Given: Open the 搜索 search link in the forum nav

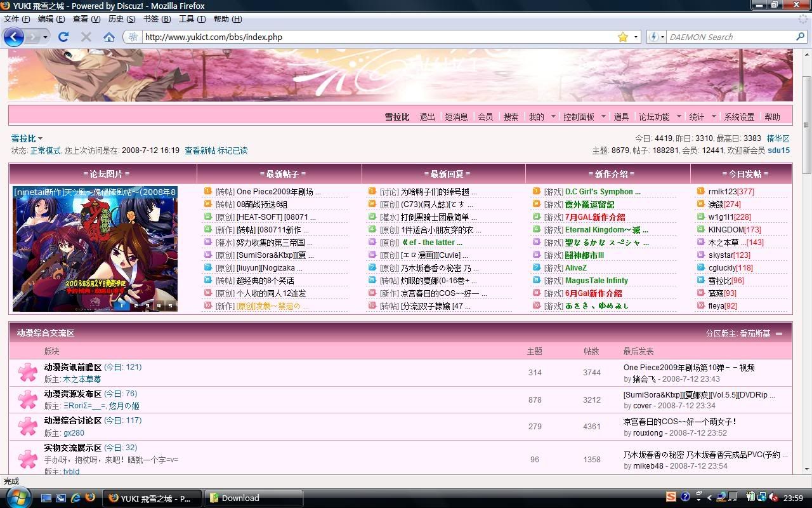Looking at the screenshot, I should tap(511, 117).
